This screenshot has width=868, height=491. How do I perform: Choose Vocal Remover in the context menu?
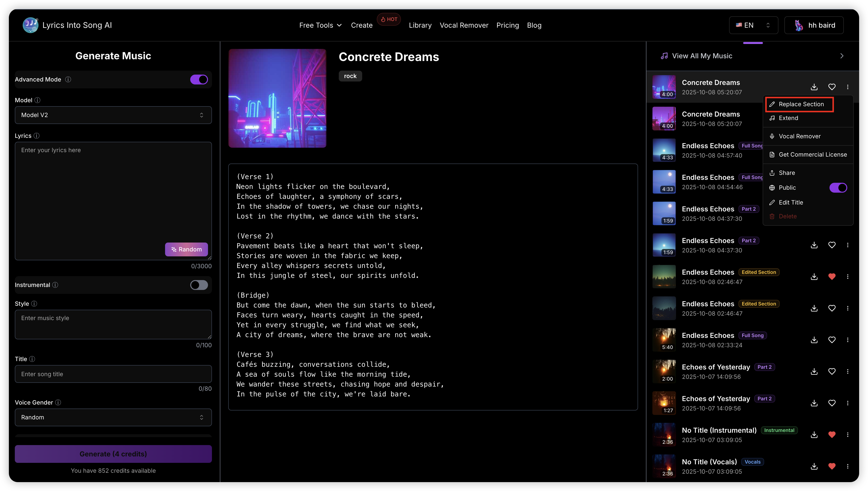tap(799, 136)
